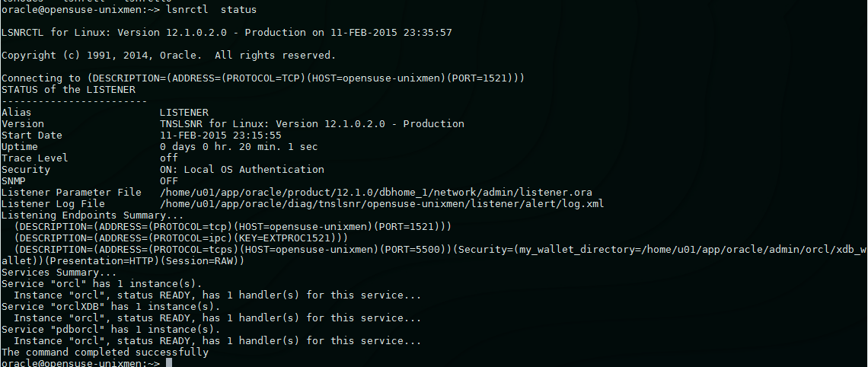Click the terminal cursor block at prompt
The image size is (868, 367).
tap(169, 363)
